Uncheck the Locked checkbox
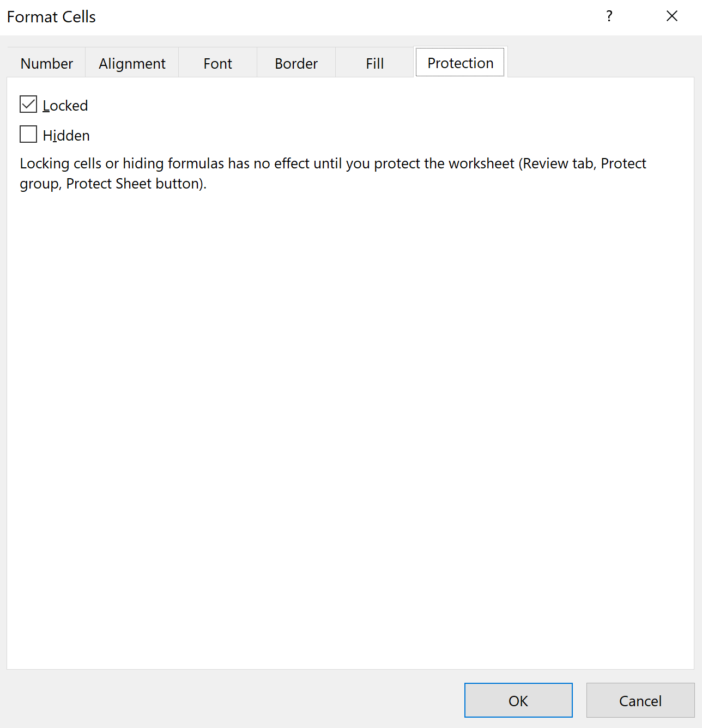The image size is (702, 728). [x=28, y=105]
